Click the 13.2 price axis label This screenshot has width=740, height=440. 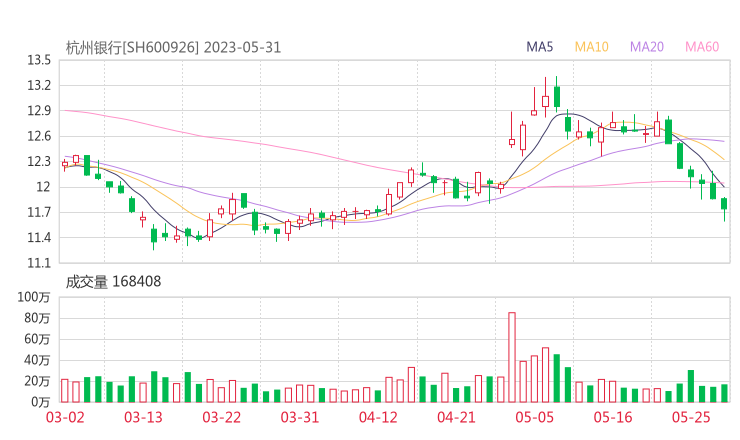coord(39,85)
